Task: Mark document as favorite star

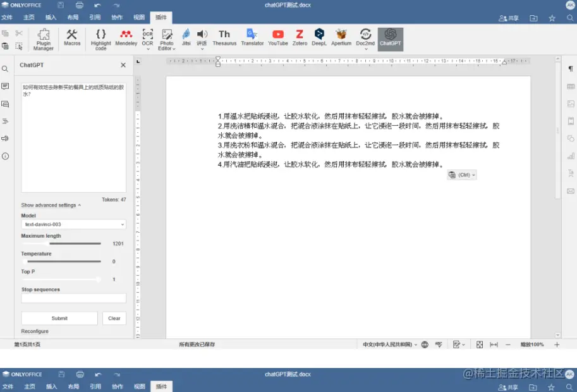Action: point(552,18)
